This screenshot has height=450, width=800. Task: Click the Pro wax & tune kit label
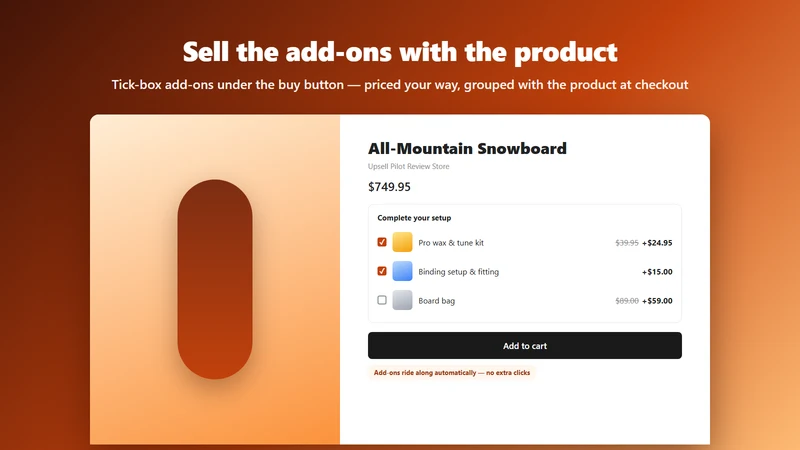(451, 243)
